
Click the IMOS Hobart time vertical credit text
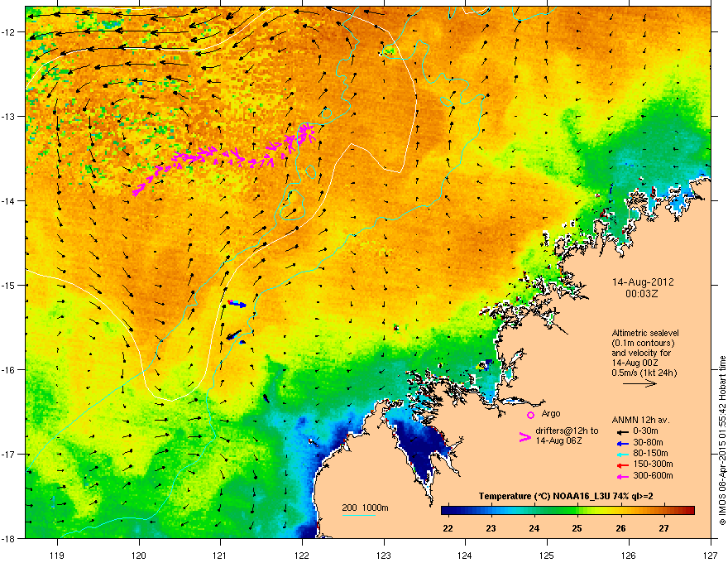(722, 440)
